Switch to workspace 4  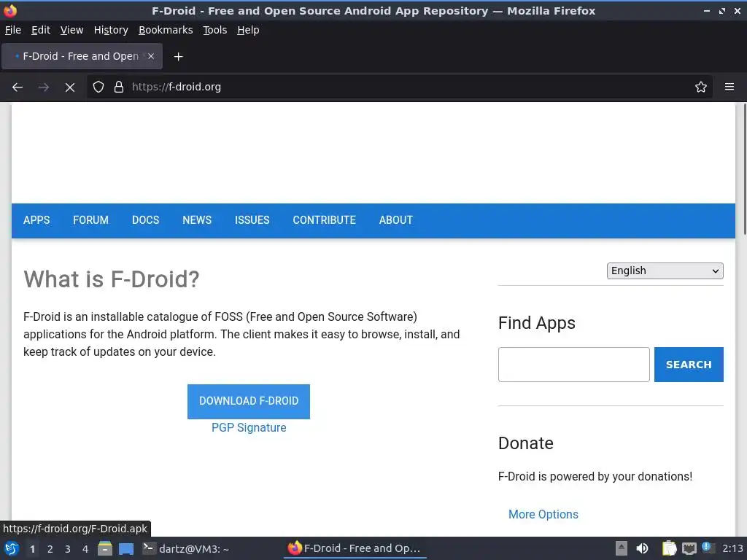point(85,549)
